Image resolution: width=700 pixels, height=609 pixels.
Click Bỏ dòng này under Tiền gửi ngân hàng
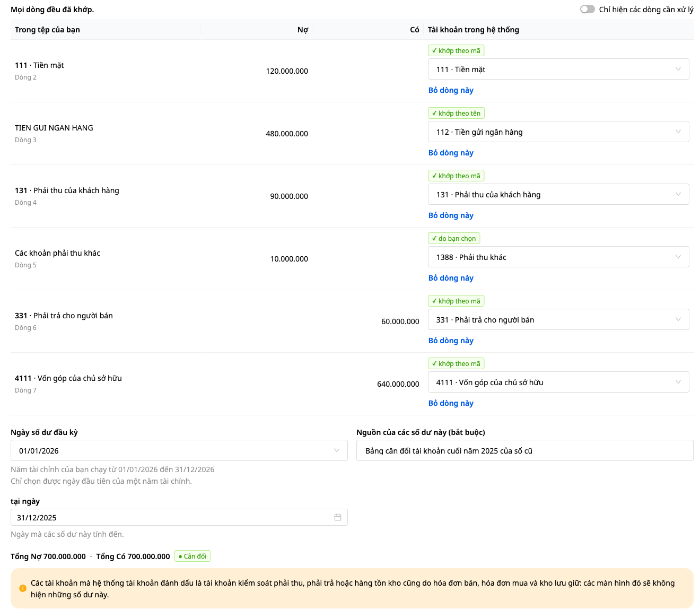[x=451, y=153]
